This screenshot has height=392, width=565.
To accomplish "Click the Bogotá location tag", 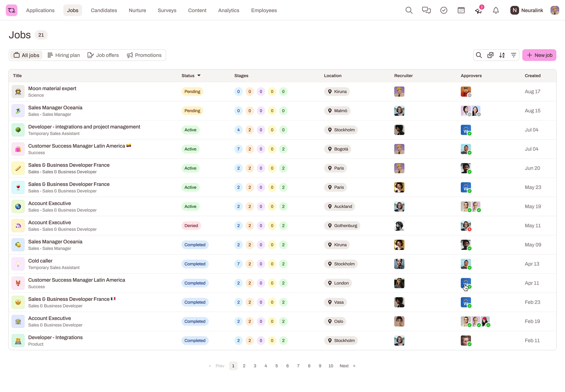I will click(338, 149).
